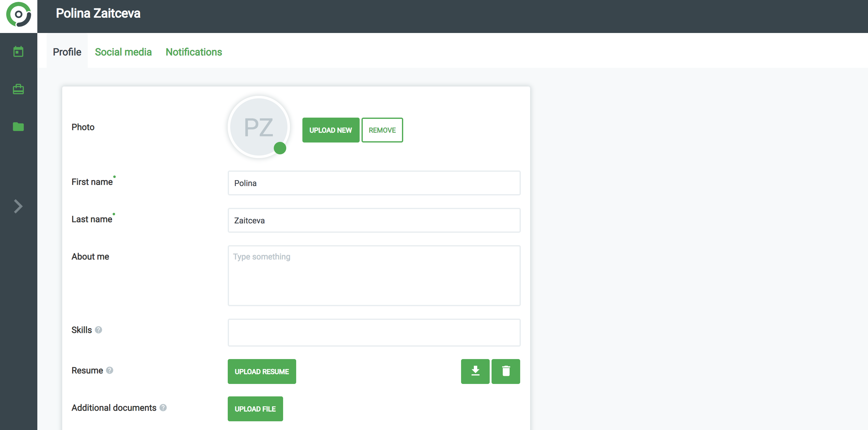Click the UPLOAD FILE button
868x430 pixels.
click(255, 409)
